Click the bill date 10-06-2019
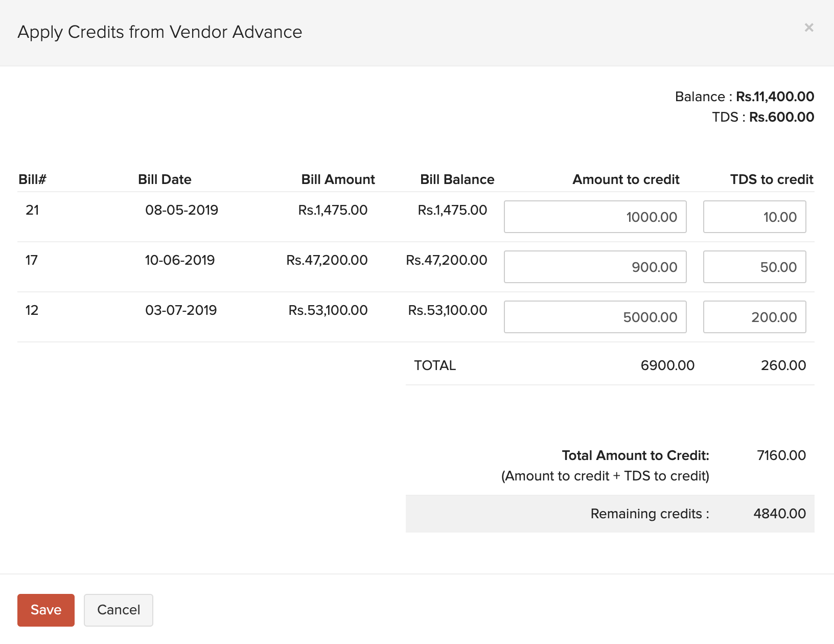The height and width of the screenshot is (644, 834). click(x=180, y=260)
